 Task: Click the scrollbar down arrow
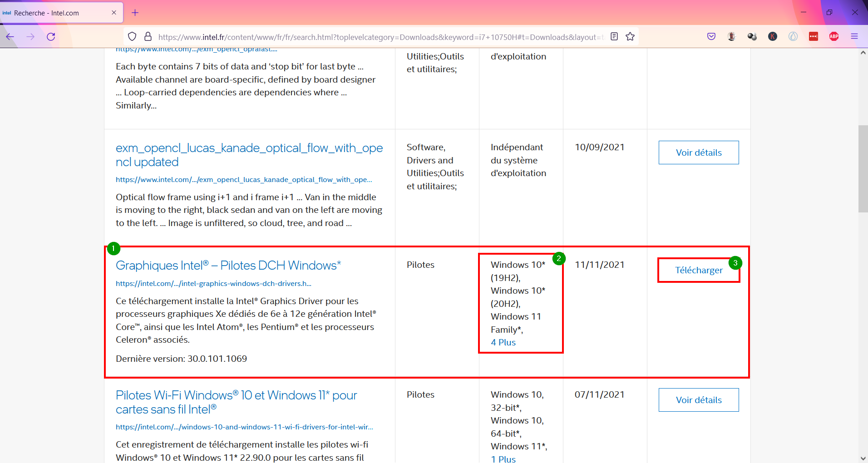click(x=863, y=458)
